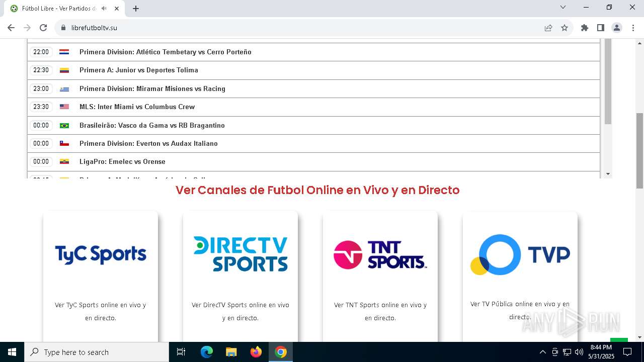
Task: Open the Extensions puzzle icon
Action: [585, 28]
